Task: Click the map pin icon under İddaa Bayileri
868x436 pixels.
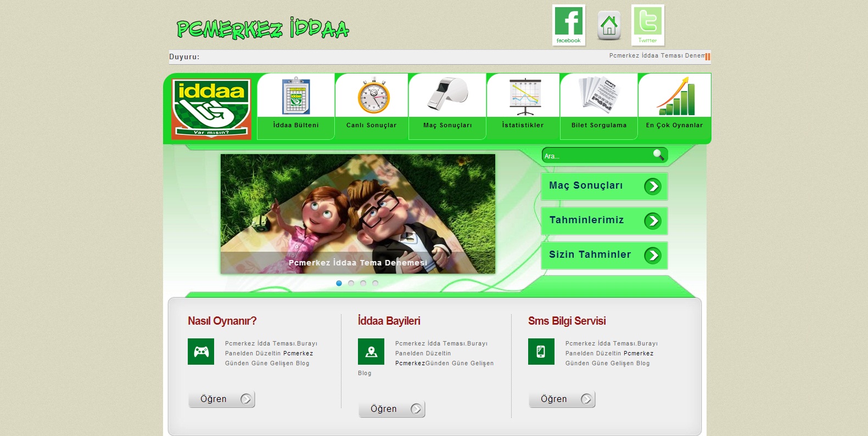Action: tap(371, 352)
